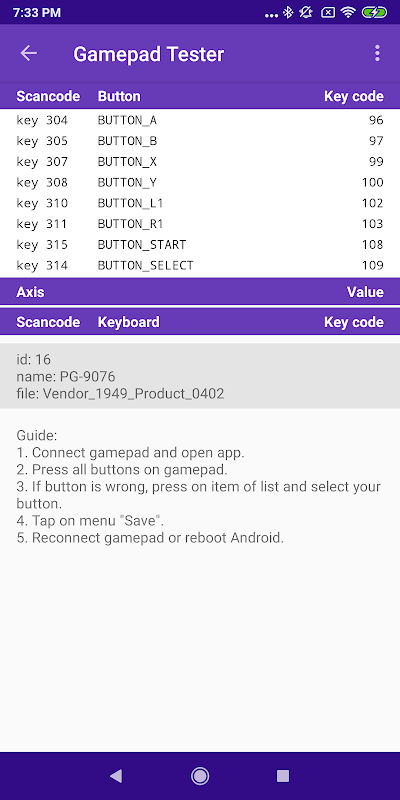Open the three-dot overflow menu
400x800 pixels.
pos(377,53)
